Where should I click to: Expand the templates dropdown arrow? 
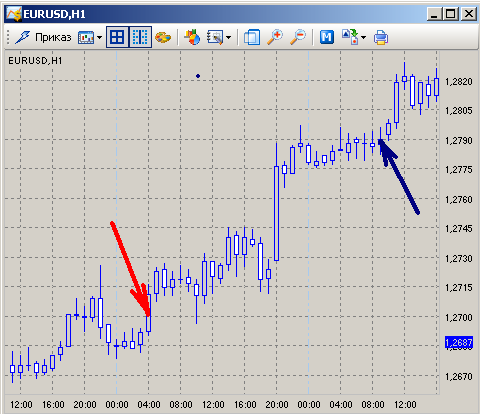[x=228, y=37]
